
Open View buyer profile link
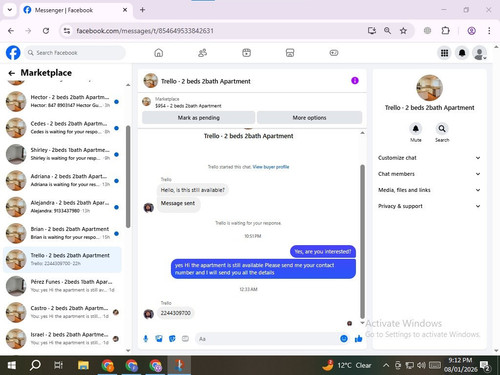tap(271, 167)
